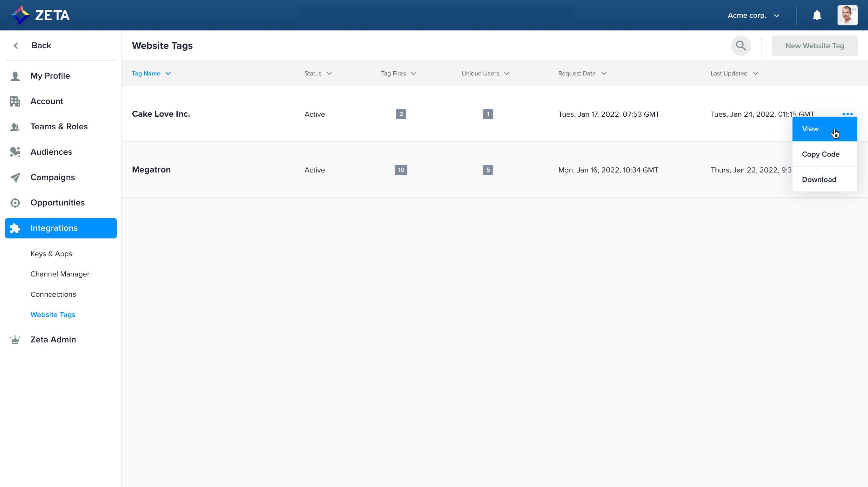Expand the Acme corp. account dropdown
The width and height of the screenshot is (868, 487).
pos(753,16)
